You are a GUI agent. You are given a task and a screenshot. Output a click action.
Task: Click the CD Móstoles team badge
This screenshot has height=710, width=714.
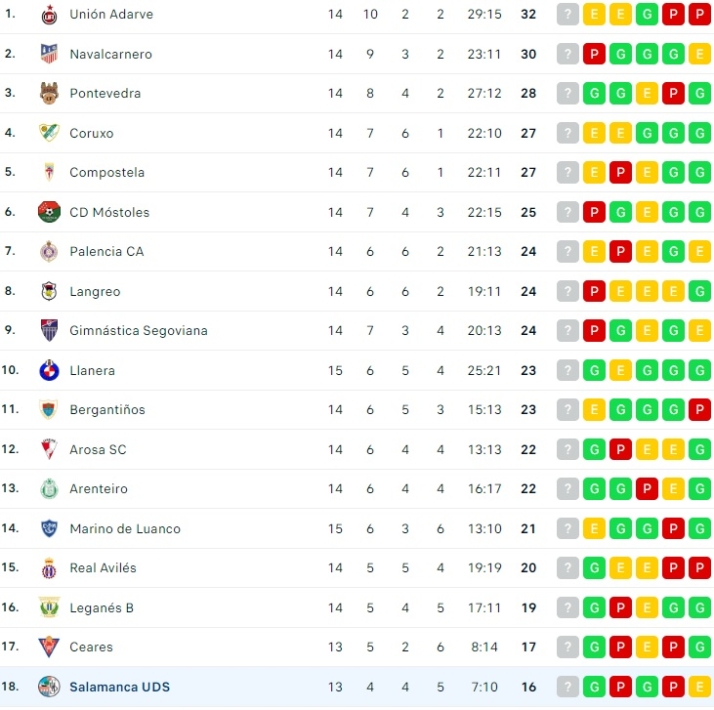(49, 212)
